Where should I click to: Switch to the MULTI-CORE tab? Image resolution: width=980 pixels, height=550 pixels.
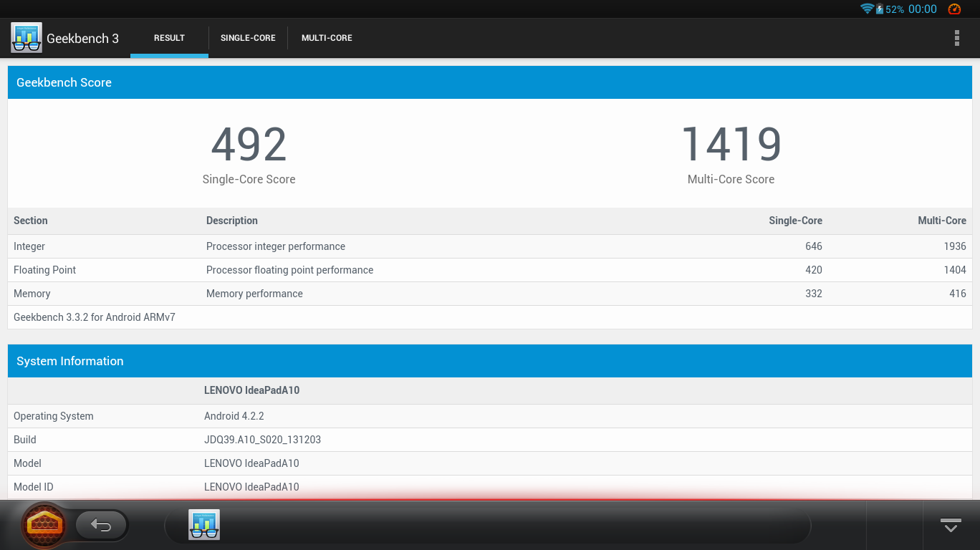point(327,38)
